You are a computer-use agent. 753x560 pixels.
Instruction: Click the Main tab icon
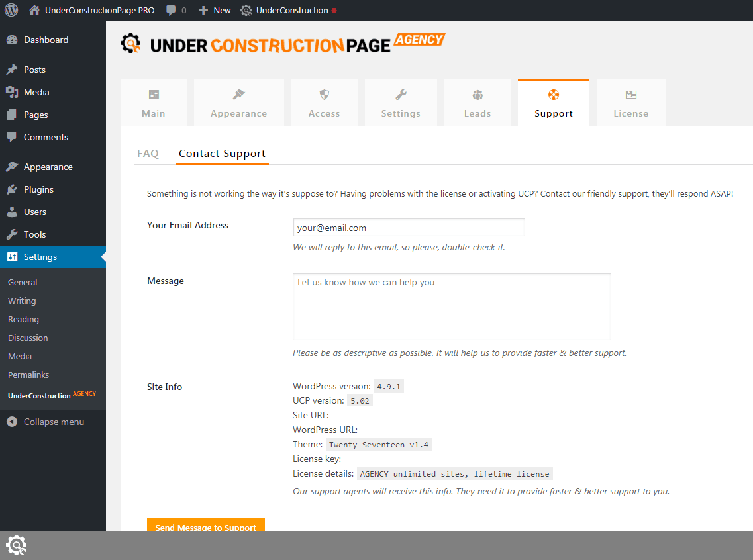click(x=154, y=95)
